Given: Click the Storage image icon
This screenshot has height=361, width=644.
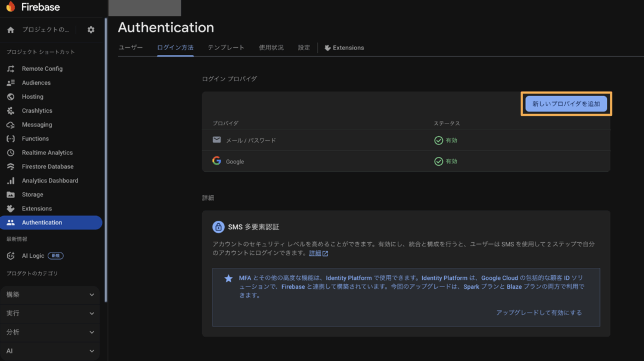Looking at the screenshot, I should pyautogui.click(x=11, y=195).
